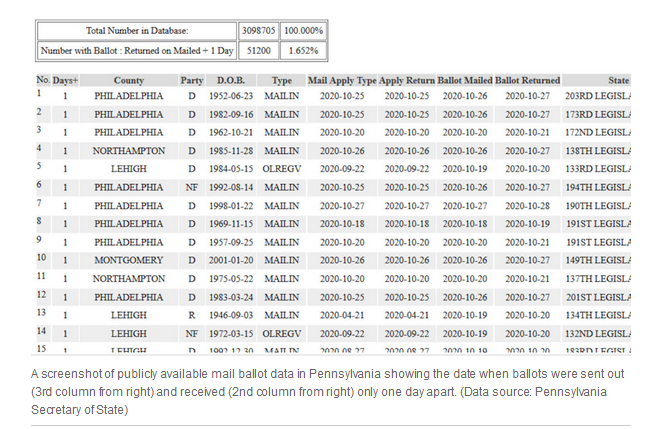Viewport: 661px width, 429px height.
Task: Select the 51200 count cell
Action: pyautogui.click(x=258, y=51)
